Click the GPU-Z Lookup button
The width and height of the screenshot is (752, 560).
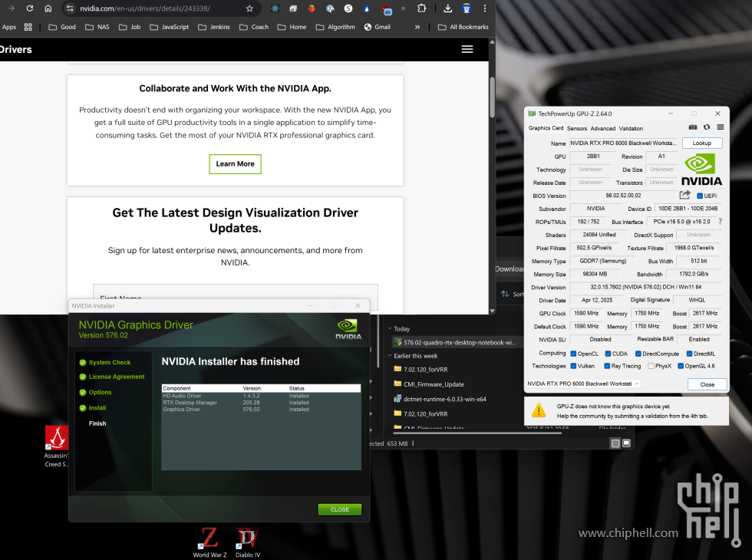pos(701,143)
